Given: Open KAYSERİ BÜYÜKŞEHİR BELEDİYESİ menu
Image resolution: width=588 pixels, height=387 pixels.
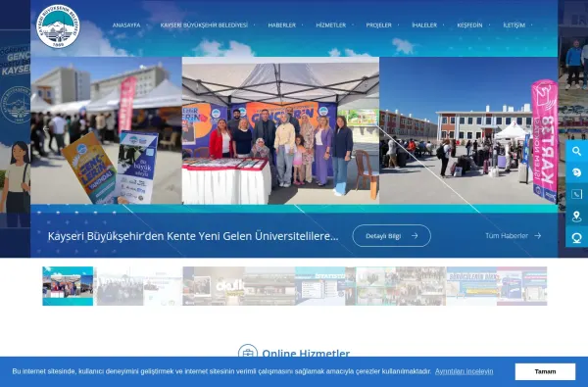Looking at the screenshot, I should click(x=204, y=25).
